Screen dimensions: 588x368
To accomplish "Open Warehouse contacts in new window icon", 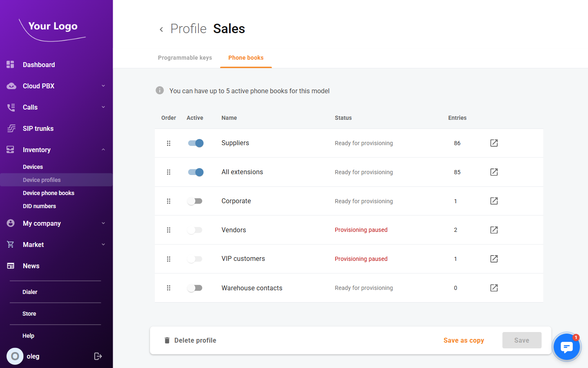I will (494, 288).
